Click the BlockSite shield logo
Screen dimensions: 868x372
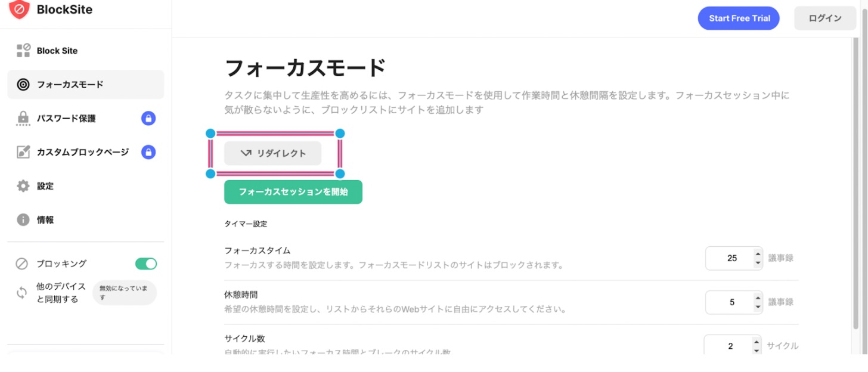pos(19,10)
